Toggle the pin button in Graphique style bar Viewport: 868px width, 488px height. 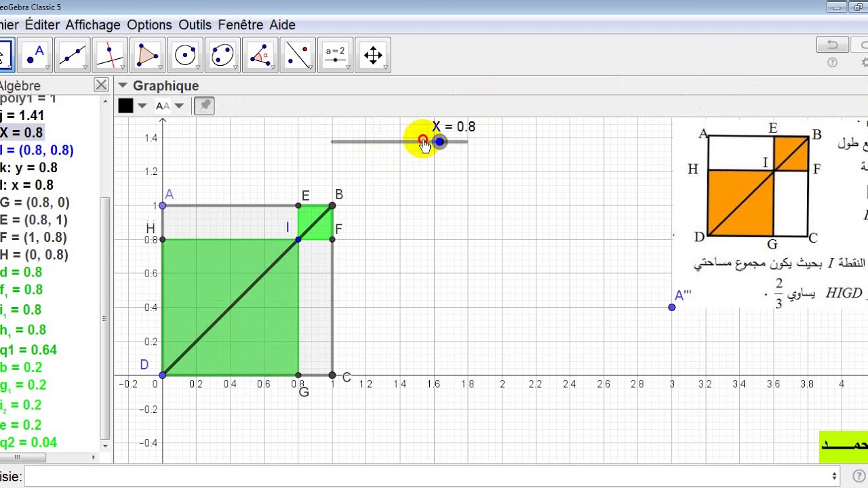[x=204, y=106]
